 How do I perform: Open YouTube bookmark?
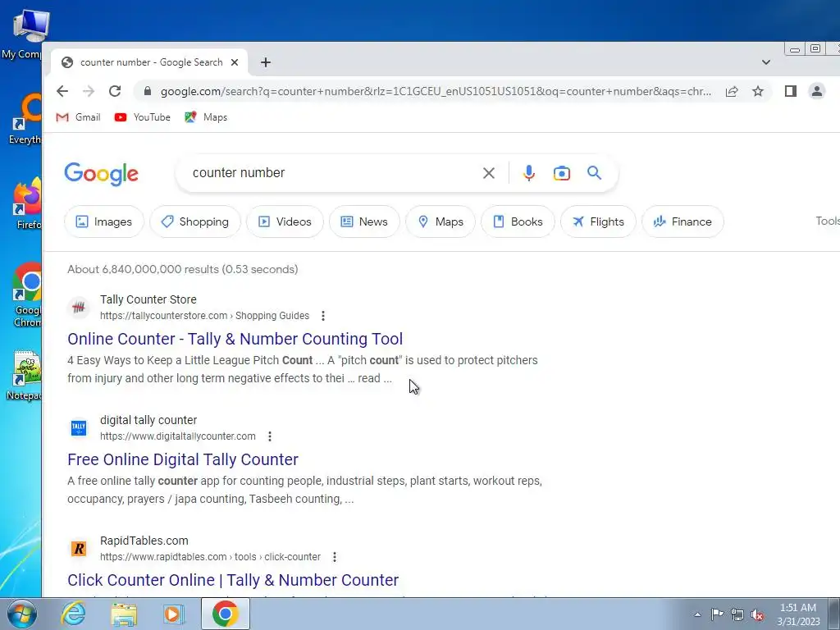143,117
